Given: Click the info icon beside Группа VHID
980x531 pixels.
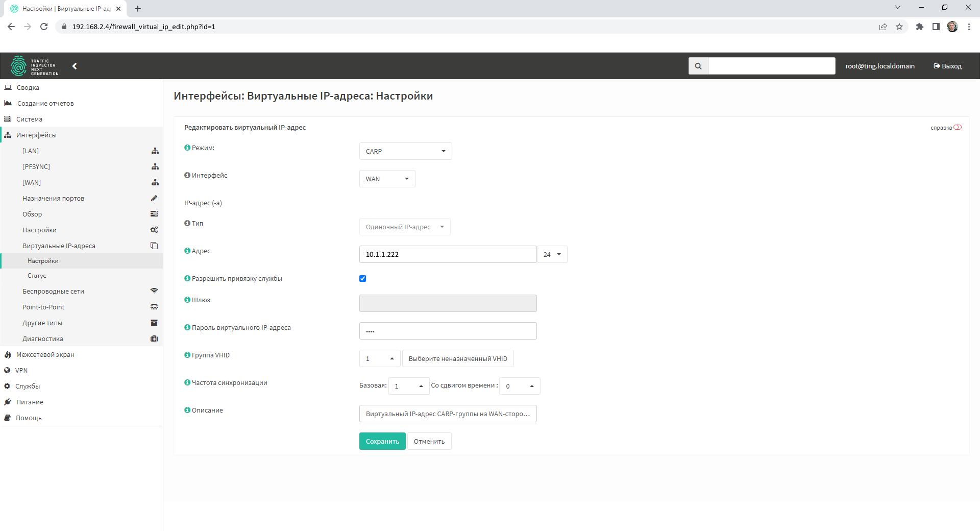Looking at the screenshot, I should point(187,355).
